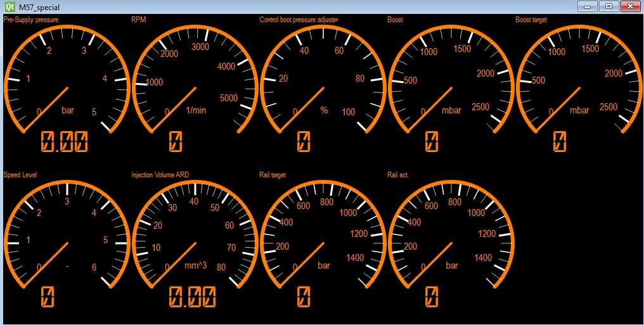The height and width of the screenshot is (325, 644).
Task: Click the bar unit on Pre-Supply pressure gauge
Action: pyautogui.click(x=68, y=110)
